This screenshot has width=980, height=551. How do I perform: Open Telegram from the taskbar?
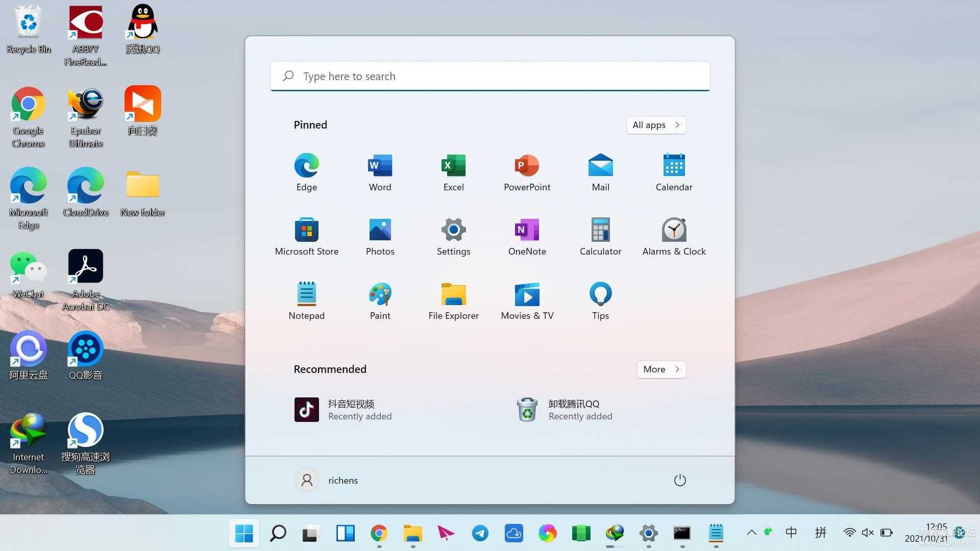coord(480,533)
